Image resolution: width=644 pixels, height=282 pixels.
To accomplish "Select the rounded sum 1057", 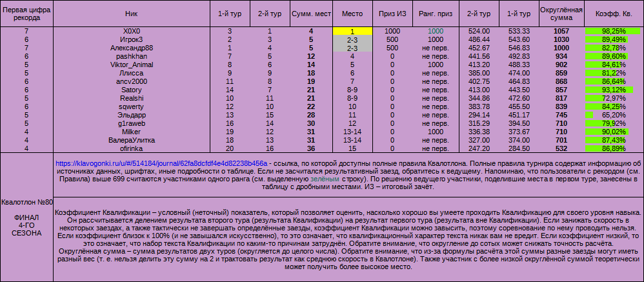I will click(561, 31).
